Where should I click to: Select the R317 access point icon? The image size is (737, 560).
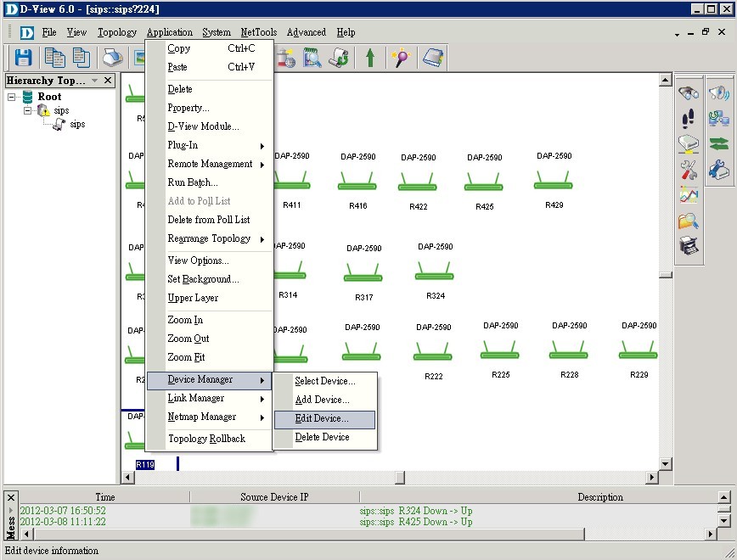point(363,273)
